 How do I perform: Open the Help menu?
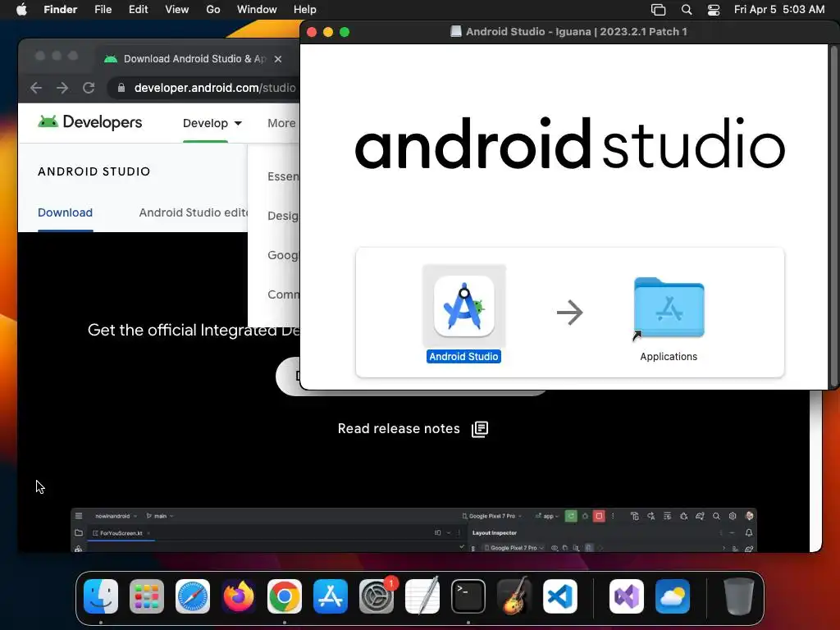pyautogui.click(x=305, y=10)
